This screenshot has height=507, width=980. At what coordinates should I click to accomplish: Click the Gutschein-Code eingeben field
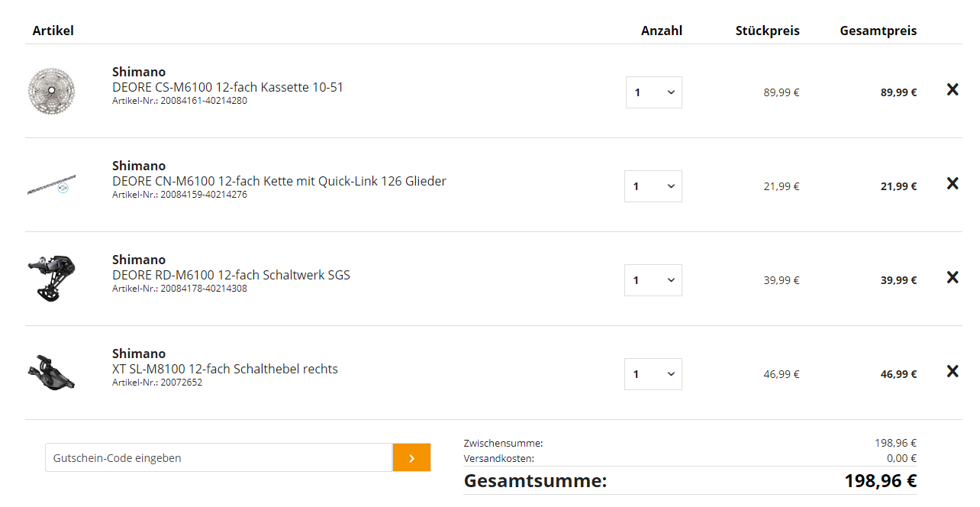219,458
